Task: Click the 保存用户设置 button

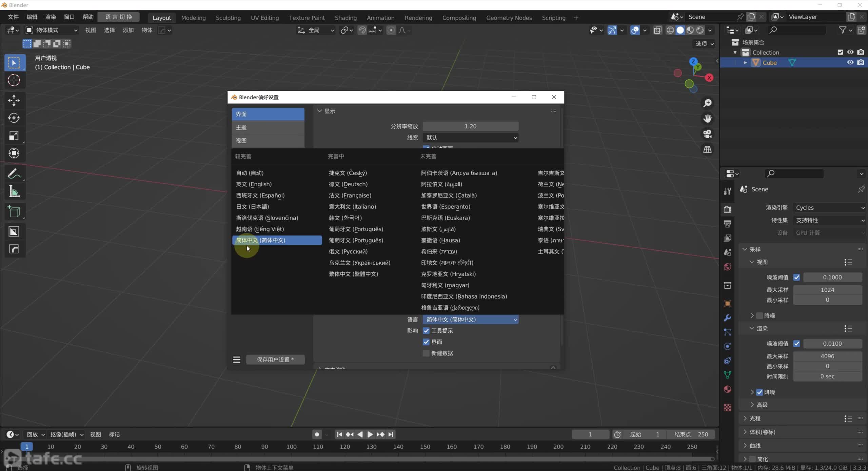Action: click(x=275, y=360)
